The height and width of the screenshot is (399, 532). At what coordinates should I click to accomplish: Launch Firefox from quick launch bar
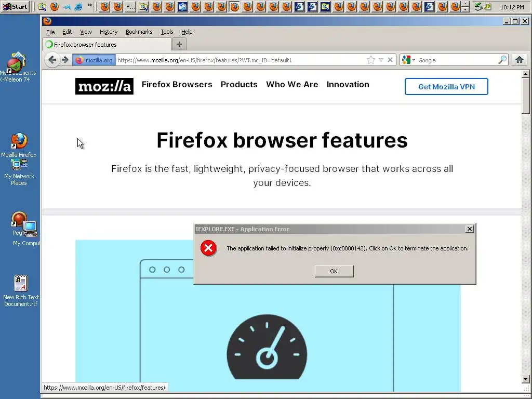click(x=54, y=6)
